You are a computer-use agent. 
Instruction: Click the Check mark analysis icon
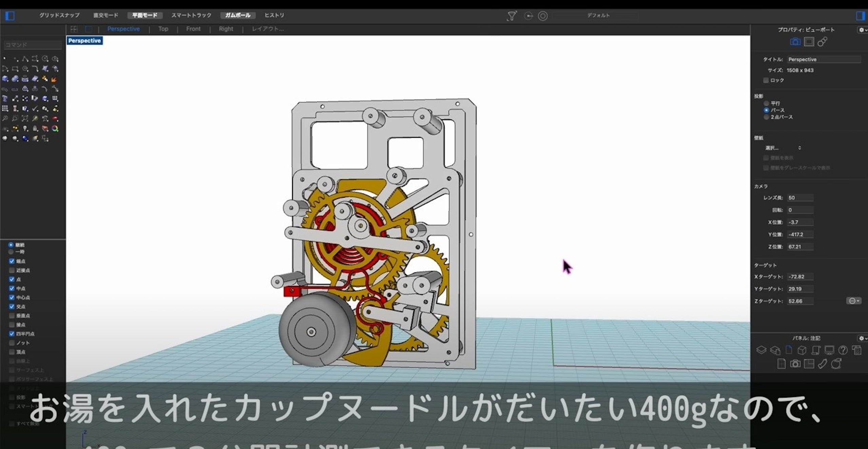pos(35,109)
